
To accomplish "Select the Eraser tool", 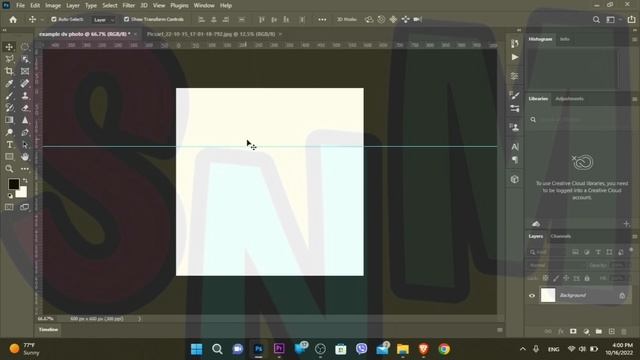I will click(25, 108).
